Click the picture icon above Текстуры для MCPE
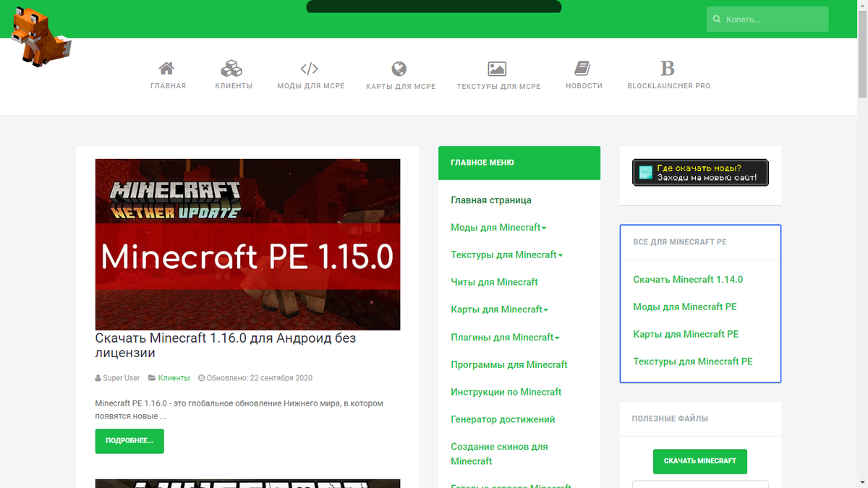The width and height of the screenshot is (868, 488). [497, 69]
